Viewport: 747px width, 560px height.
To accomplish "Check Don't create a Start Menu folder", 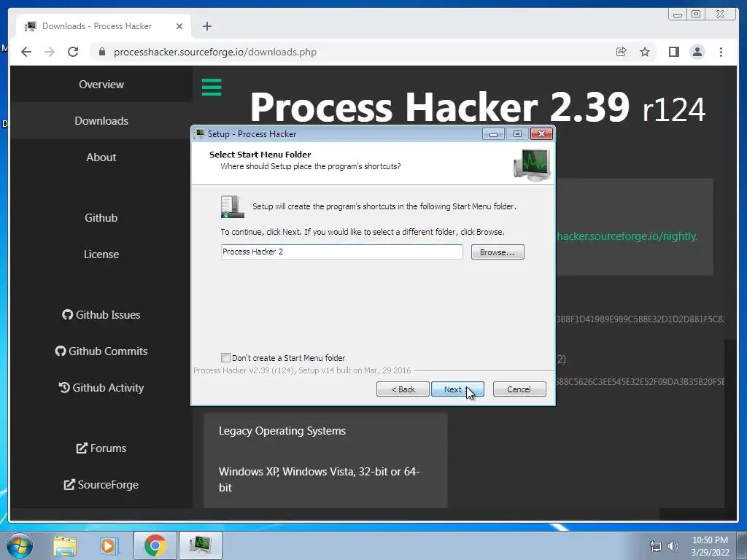I will (x=226, y=357).
